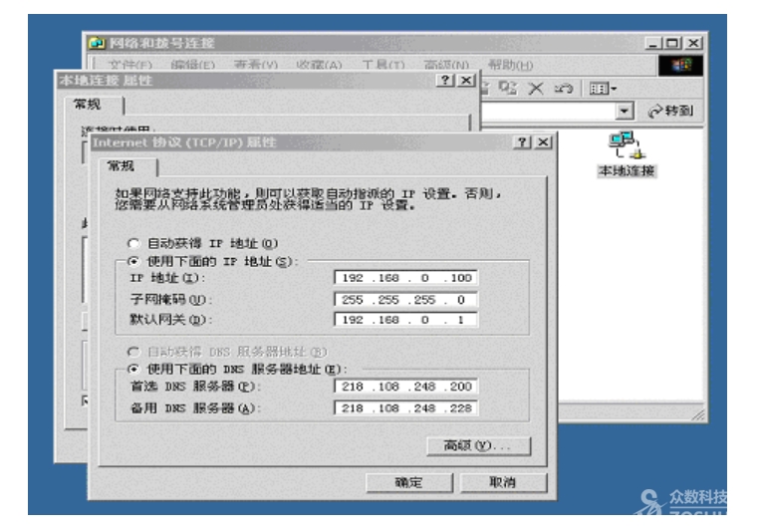Image resolution: width=759 pixels, height=532 pixels.
Task: Click the Windows logo throbber in explorer window
Action: [680, 66]
